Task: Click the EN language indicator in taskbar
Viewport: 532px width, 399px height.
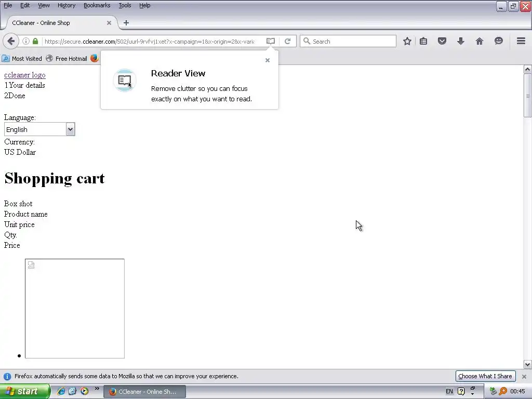Action: (449, 391)
